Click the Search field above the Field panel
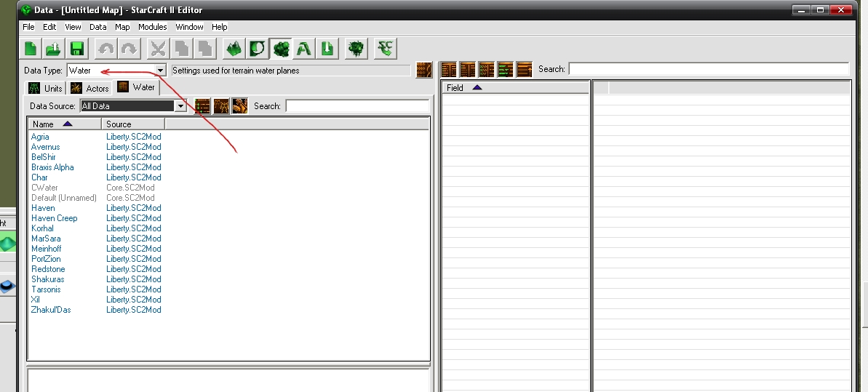The image size is (868, 392). [x=709, y=69]
